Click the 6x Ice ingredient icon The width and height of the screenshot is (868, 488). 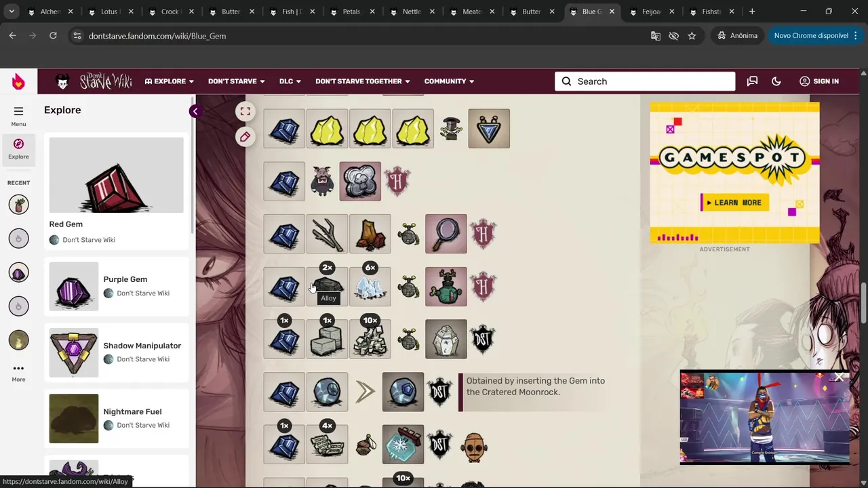tap(370, 287)
